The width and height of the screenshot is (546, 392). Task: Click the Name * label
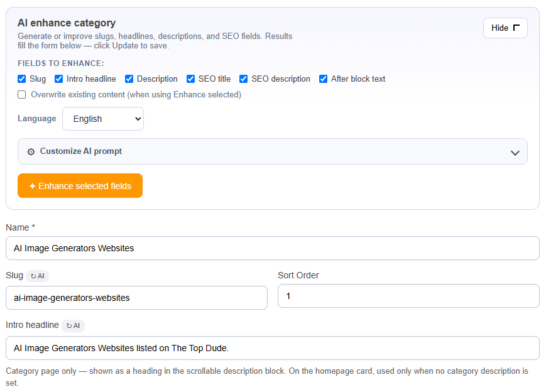[21, 227]
